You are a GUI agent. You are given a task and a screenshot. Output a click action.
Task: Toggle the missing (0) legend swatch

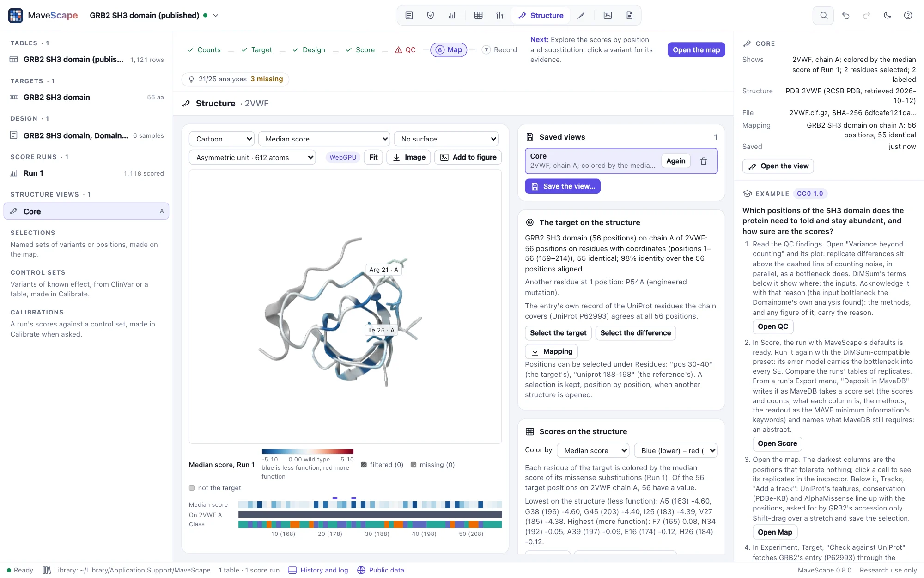pyautogui.click(x=413, y=465)
